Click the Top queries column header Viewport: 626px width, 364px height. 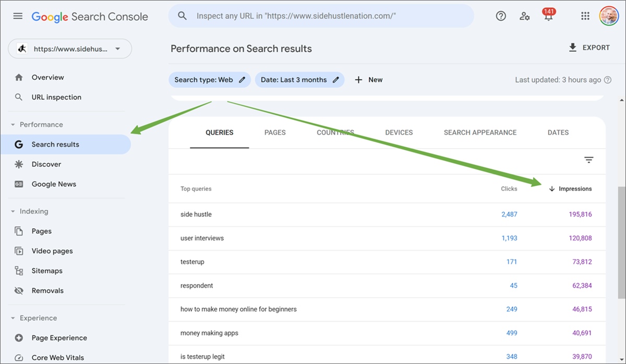coord(196,189)
